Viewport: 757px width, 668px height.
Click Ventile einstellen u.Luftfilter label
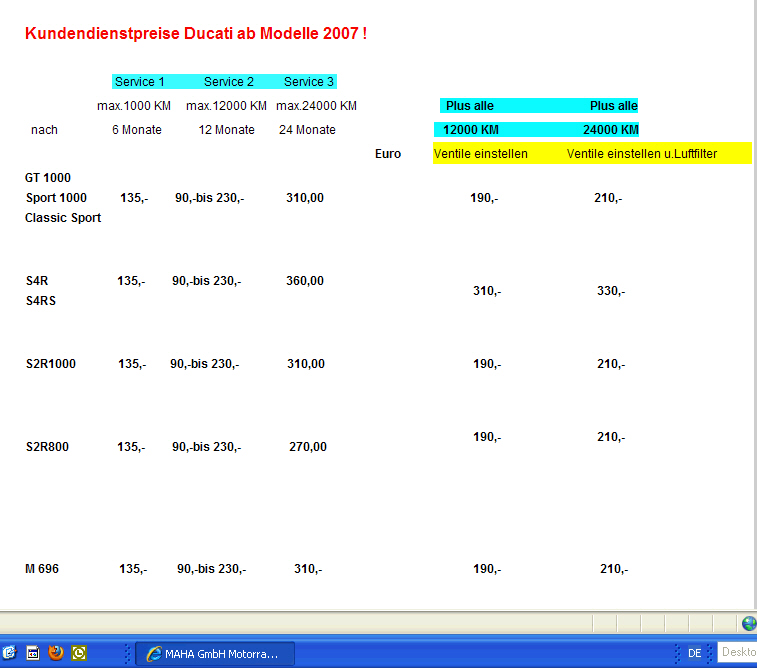click(x=642, y=154)
